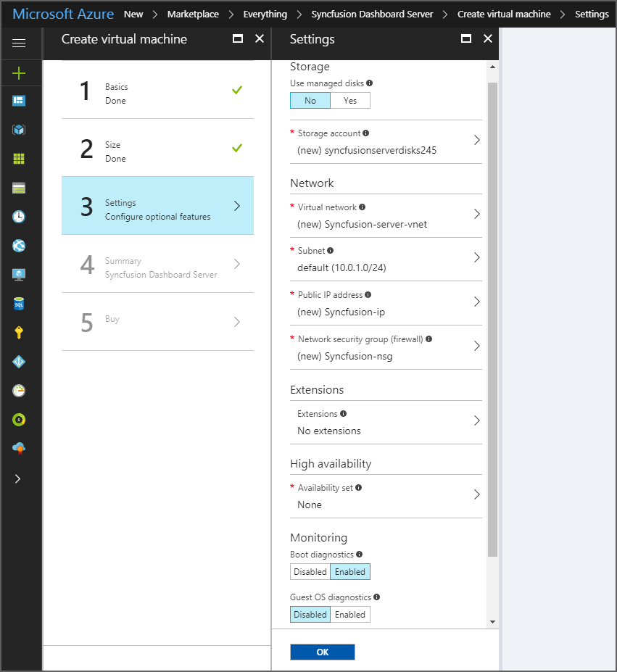Viewport: 617px width, 672px height.
Task: Open the Virtual machines monitor icon
Action: [x=19, y=275]
